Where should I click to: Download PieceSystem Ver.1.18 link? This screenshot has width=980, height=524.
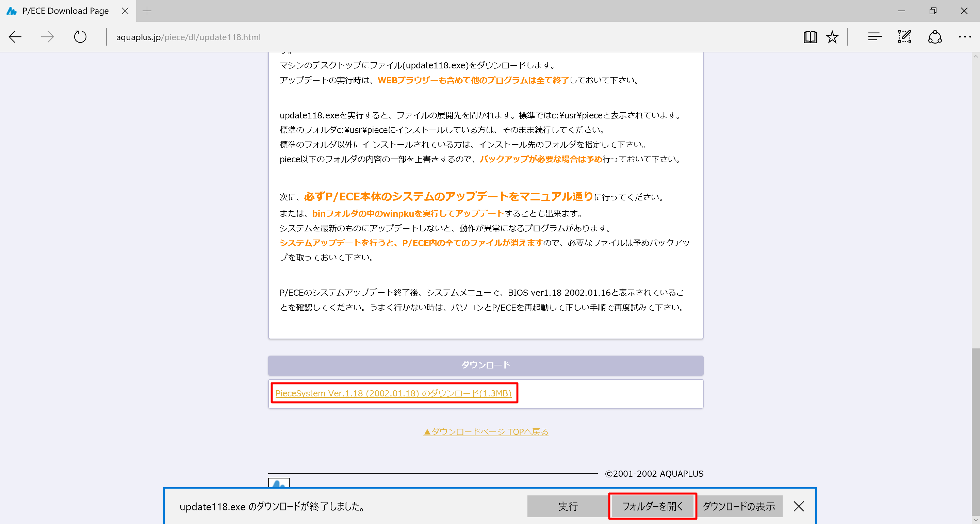(x=393, y=393)
